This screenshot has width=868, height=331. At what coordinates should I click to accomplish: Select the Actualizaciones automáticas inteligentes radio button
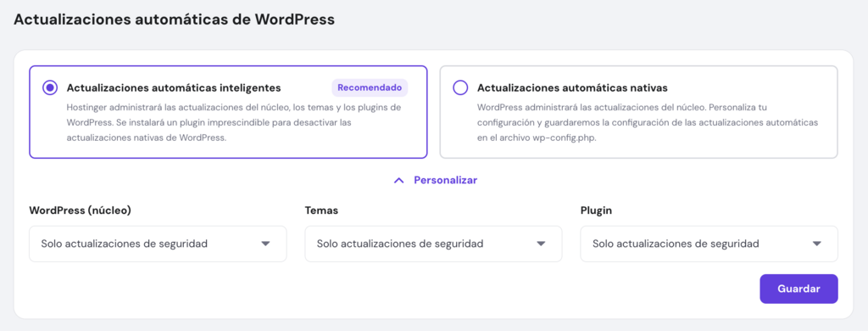point(50,87)
